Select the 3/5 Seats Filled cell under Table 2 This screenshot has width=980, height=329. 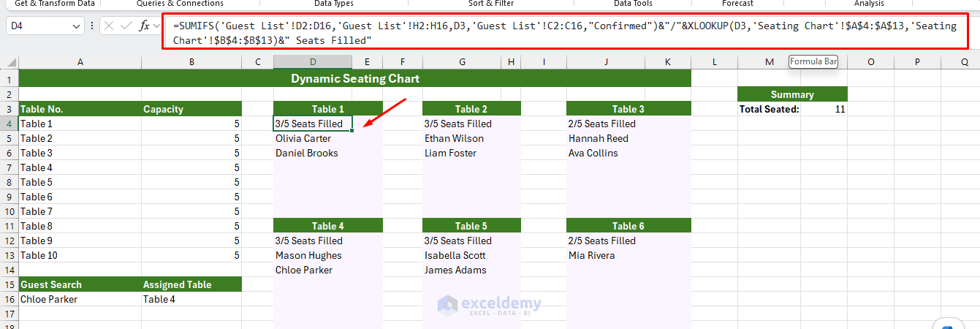463,124
